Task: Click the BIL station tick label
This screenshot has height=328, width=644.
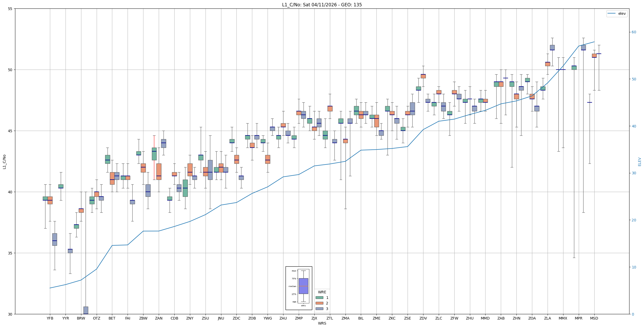Action: (x=361, y=318)
